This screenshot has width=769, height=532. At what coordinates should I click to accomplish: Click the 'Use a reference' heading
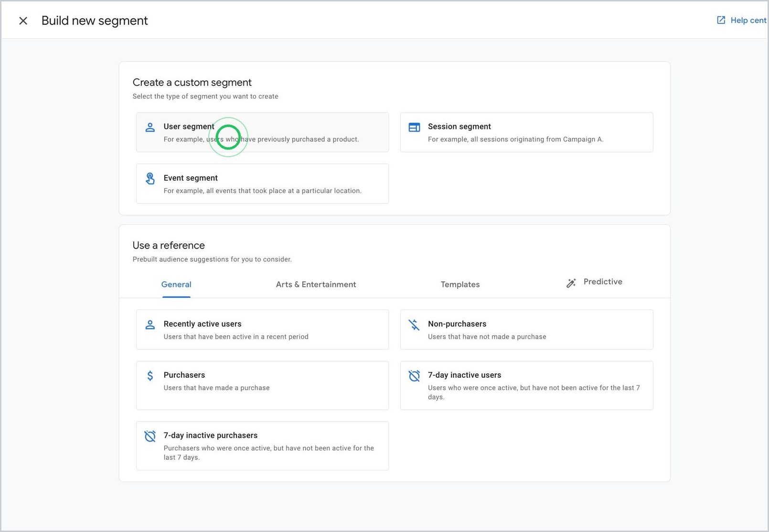click(169, 245)
